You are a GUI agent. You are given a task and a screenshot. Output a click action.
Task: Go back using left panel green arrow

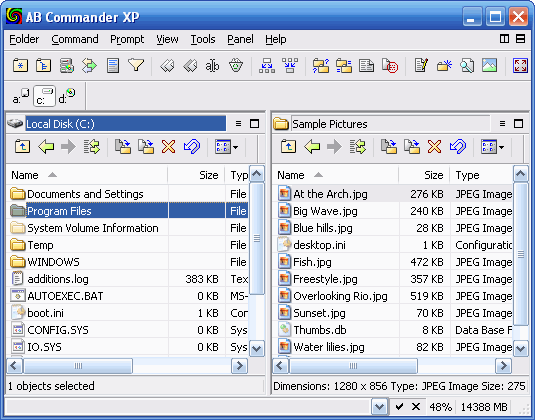pyautogui.click(x=46, y=147)
